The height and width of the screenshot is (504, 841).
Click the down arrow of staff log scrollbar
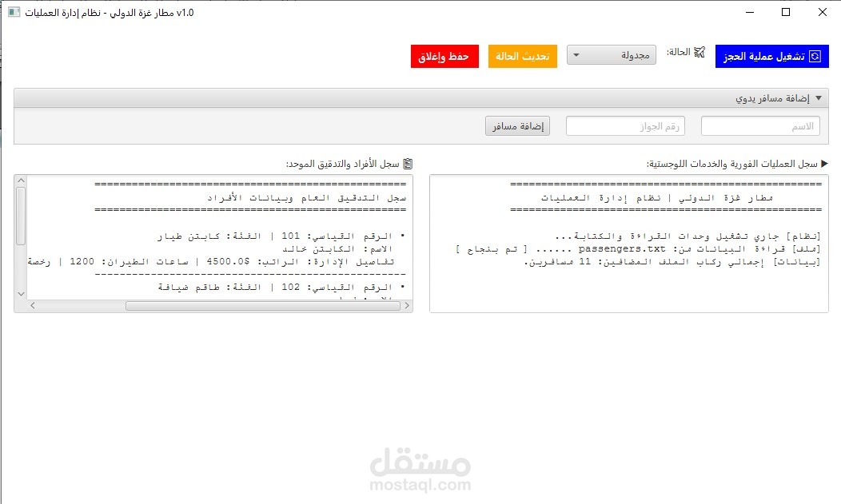21,293
